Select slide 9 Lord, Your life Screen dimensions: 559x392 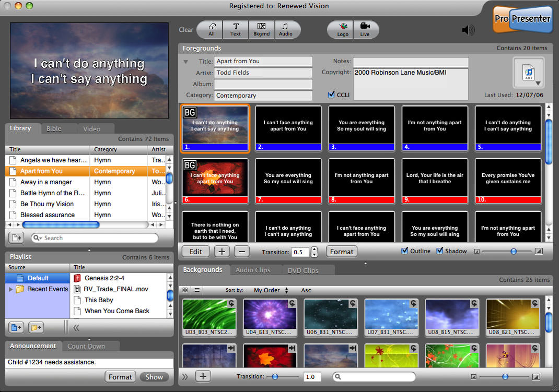[x=435, y=181]
